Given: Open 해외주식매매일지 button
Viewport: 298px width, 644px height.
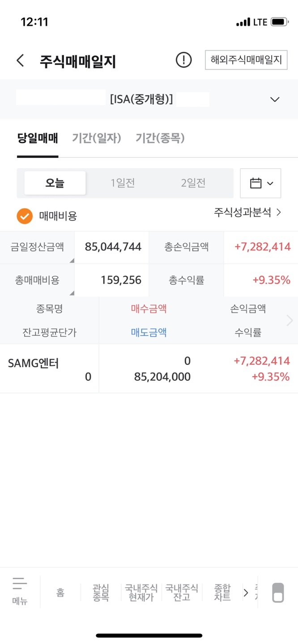Looking at the screenshot, I should tap(246, 60).
